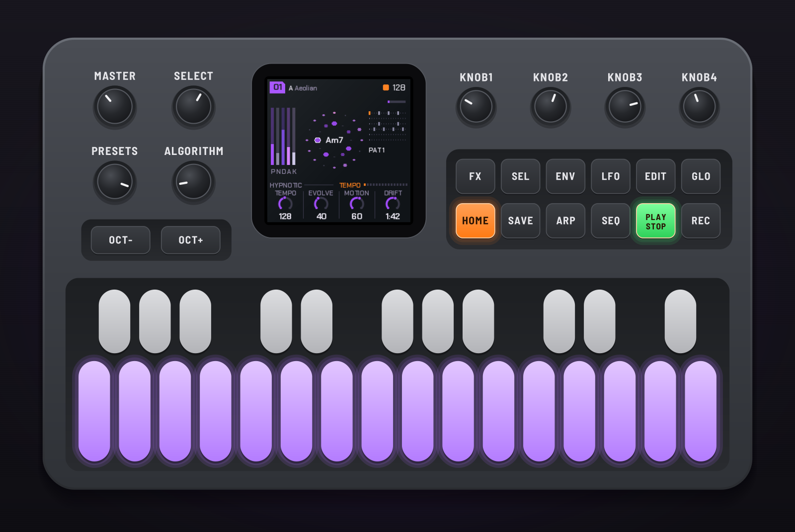Click the MOTION dial reading 60
Image resolution: width=795 pixels, height=532 pixels.
(x=357, y=204)
